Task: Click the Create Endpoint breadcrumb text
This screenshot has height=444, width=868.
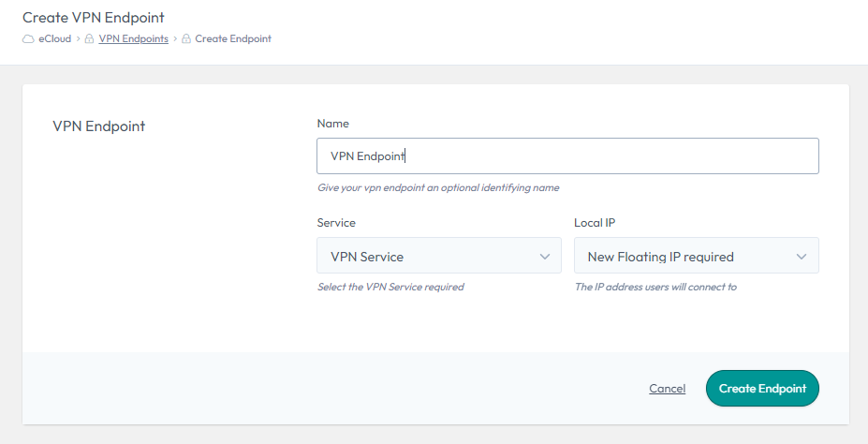Action: pos(233,38)
